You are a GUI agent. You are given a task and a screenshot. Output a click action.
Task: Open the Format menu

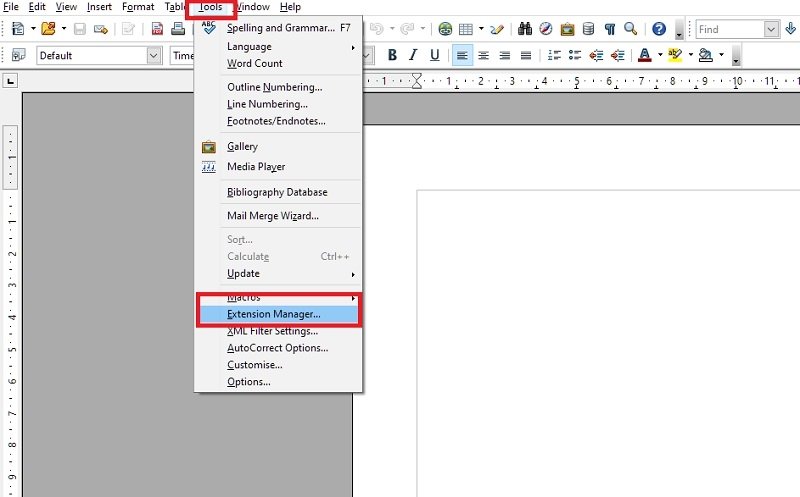[x=138, y=7]
